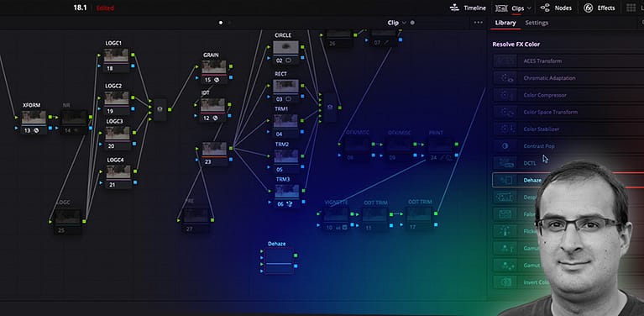Click the blue key output of LOGC1 node
This screenshot has height=316, width=644.
(x=133, y=66)
